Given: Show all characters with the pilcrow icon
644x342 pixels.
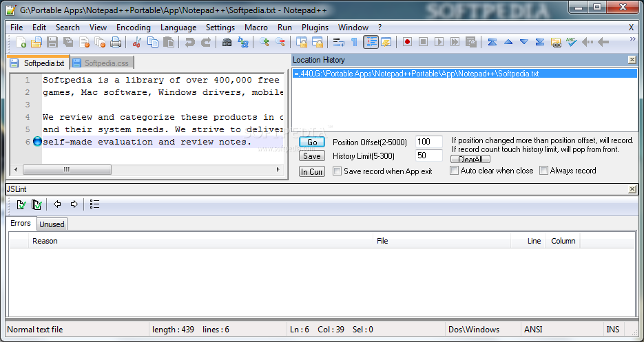Looking at the screenshot, I should pyautogui.click(x=354, y=42).
